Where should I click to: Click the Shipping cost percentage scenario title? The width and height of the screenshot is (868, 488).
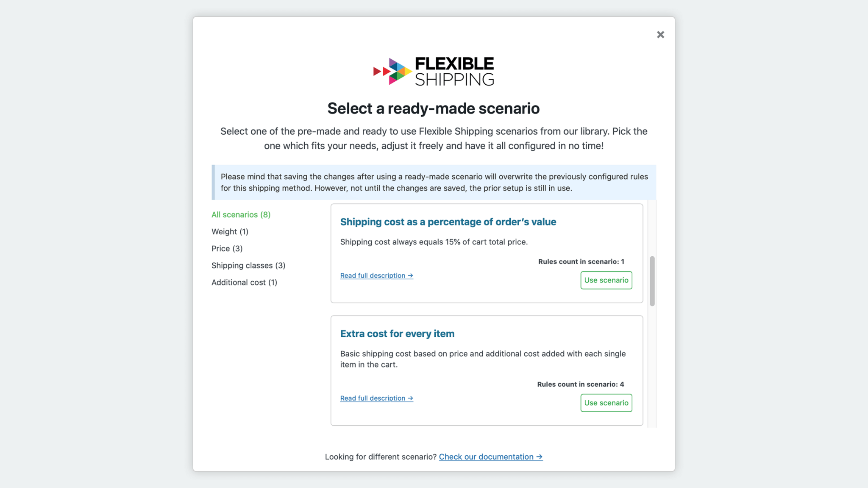[x=448, y=222]
